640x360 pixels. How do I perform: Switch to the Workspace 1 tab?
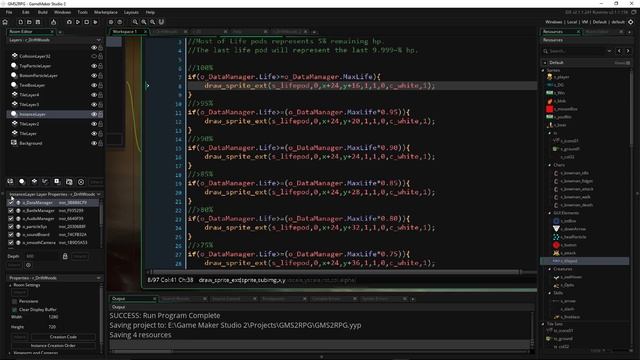(x=125, y=31)
